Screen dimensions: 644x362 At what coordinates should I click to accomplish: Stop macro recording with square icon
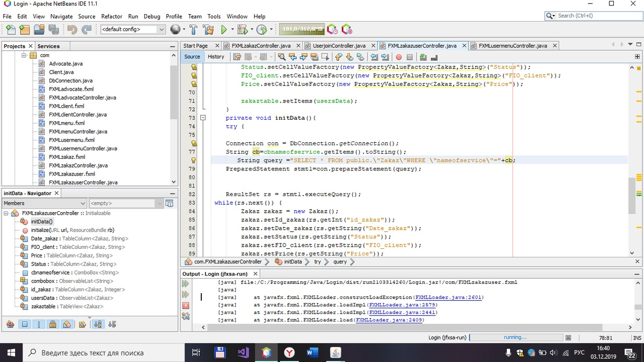coord(410,57)
